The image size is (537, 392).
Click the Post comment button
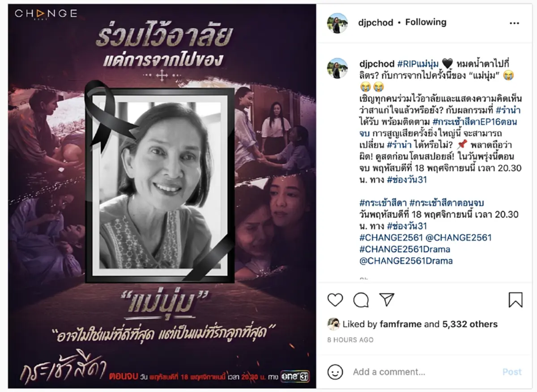(512, 372)
